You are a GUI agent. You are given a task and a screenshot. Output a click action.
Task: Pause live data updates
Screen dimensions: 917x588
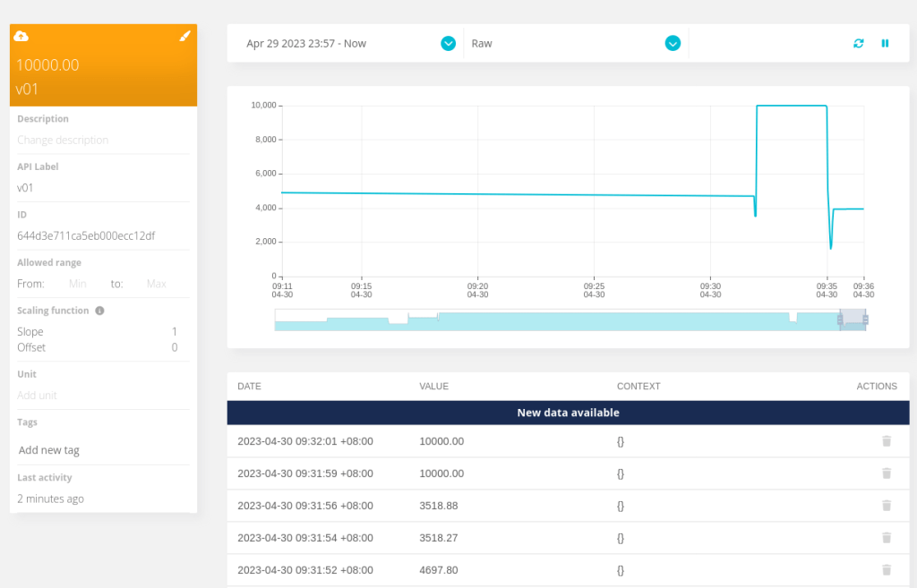pos(886,43)
